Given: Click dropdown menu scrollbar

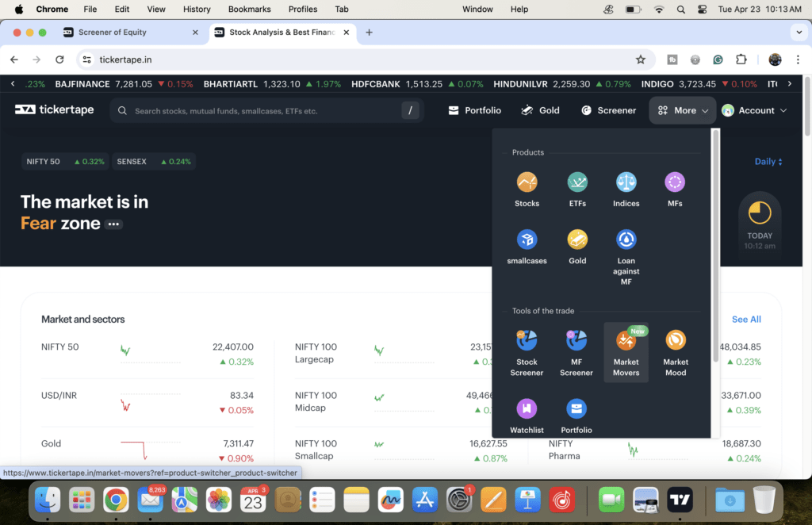Looking at the screenshot, I should coord(715,246).
